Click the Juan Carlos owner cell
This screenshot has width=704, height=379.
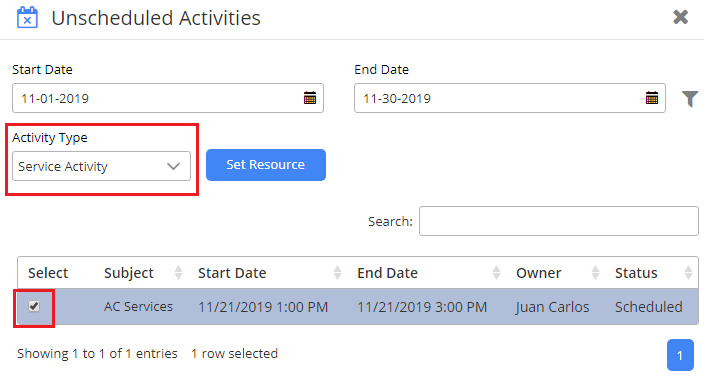coord(552,307)
